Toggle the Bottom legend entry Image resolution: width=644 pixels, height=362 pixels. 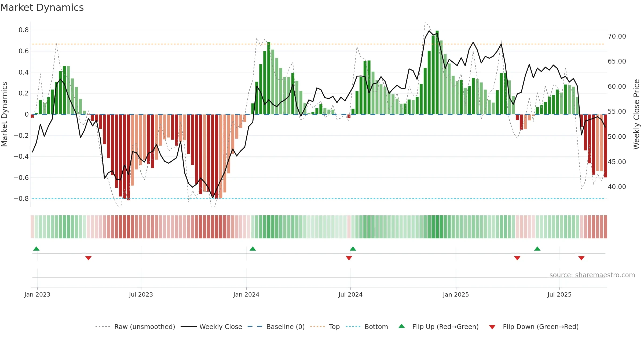367,327
